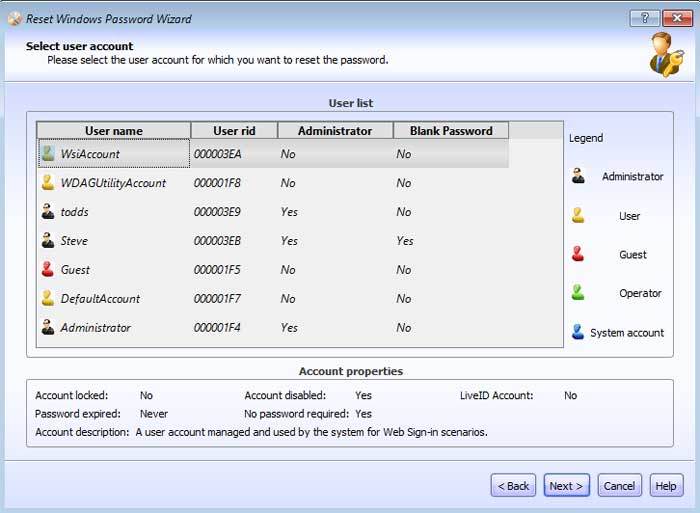Click the Account disabled Yes value
This screenshot has height=513, width=700.
pos(363,395)
